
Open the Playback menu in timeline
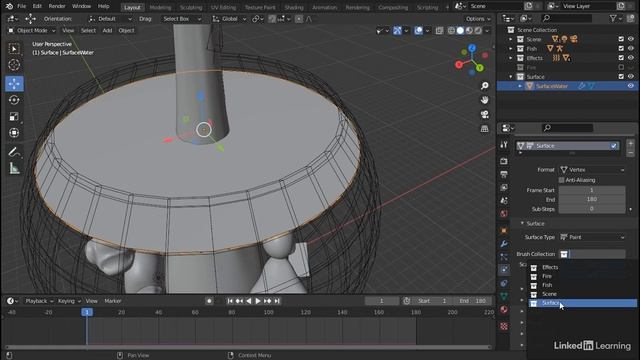click(x=39, y=301)
